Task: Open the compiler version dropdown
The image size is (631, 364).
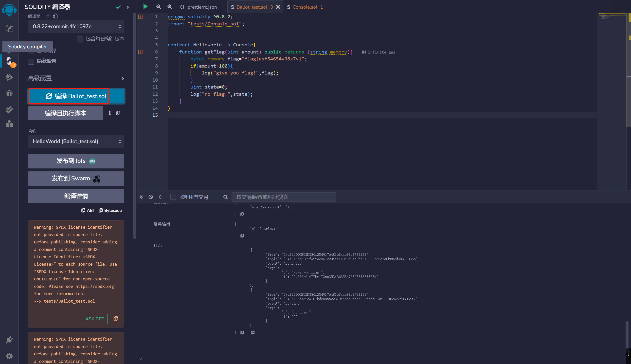Action: [76, 26]
